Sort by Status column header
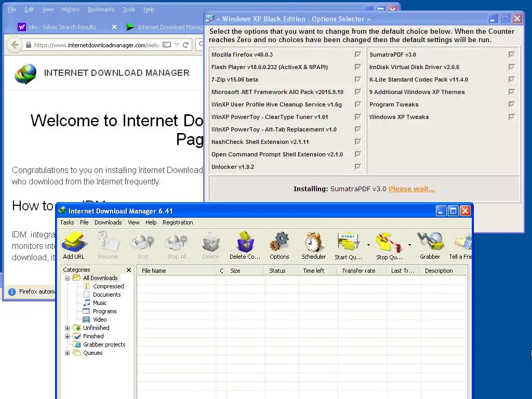The image size is (532, 399). 282,271
